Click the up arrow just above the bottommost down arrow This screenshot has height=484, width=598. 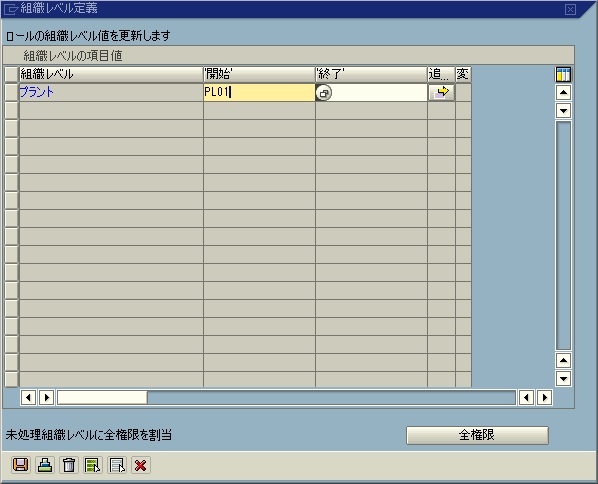(x=563, y=360)
